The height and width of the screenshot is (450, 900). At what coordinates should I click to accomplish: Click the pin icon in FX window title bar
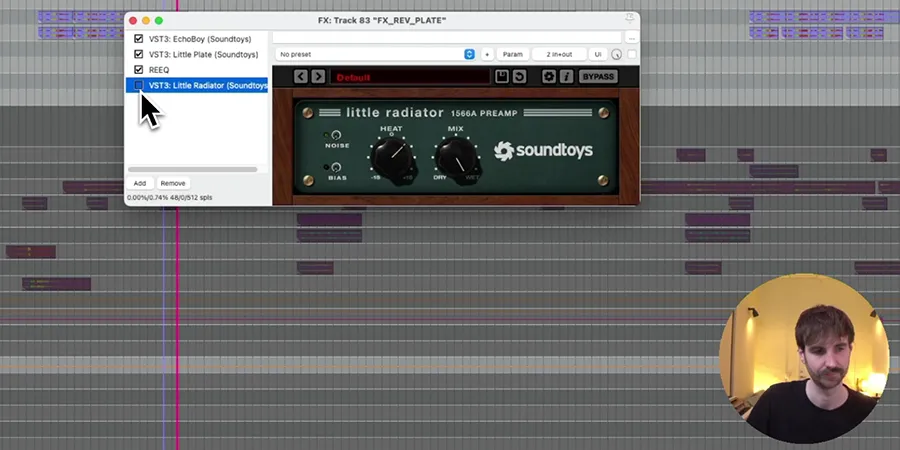(x=630, y=18)
